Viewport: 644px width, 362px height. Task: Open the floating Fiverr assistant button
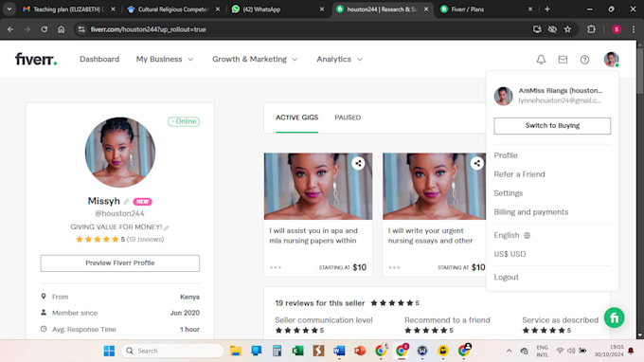coord(614,317)
